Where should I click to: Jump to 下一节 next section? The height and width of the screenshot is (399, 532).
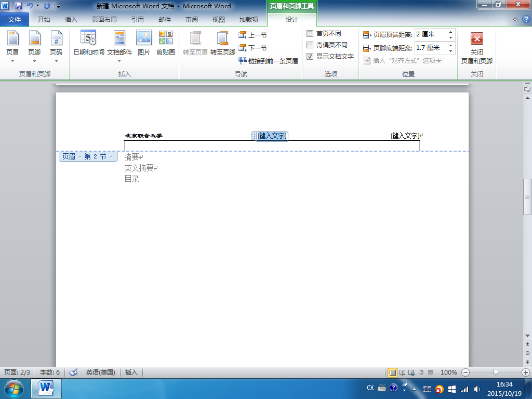253,48
